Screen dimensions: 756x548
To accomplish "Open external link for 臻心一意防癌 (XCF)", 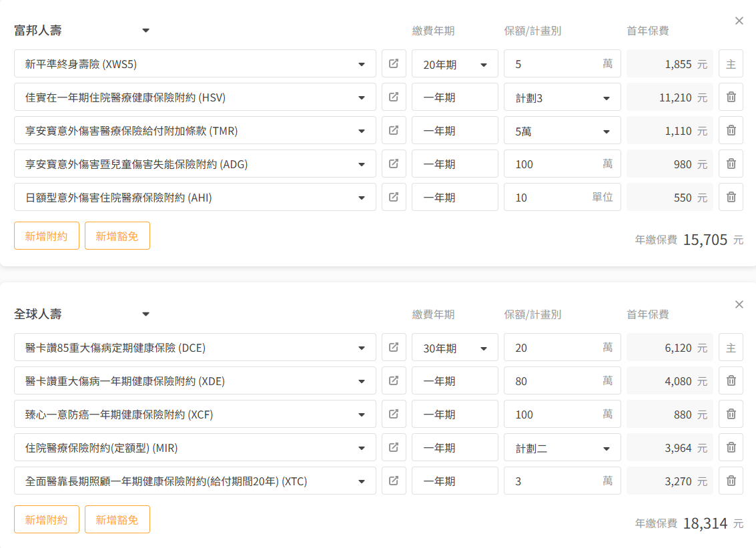I will pyautogui.click(x=394, y=415).
